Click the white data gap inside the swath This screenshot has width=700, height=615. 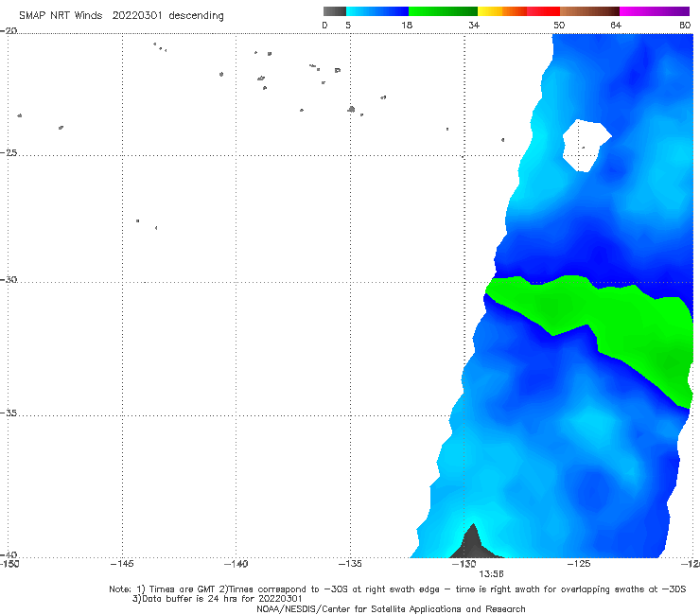point(586,144)
